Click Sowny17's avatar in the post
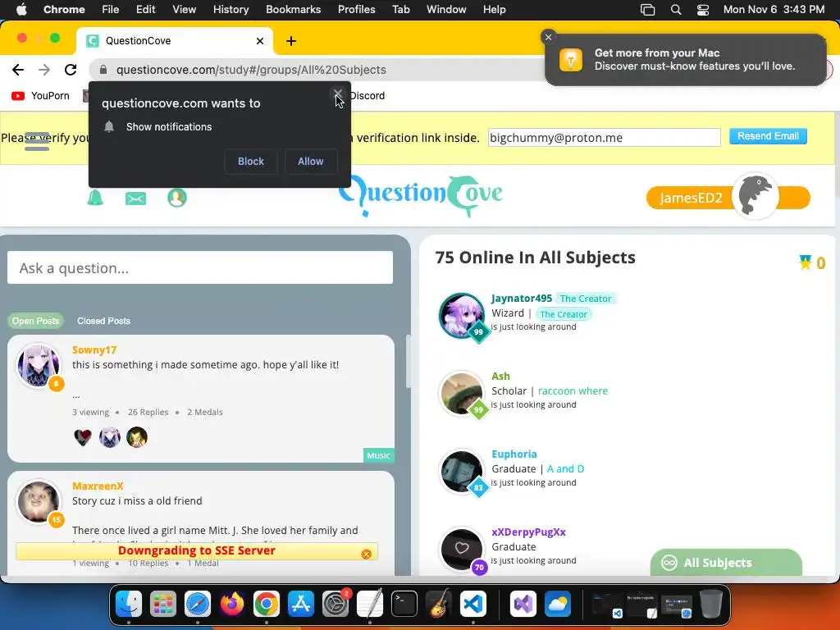The image size is (840, 630). point(39,365)
